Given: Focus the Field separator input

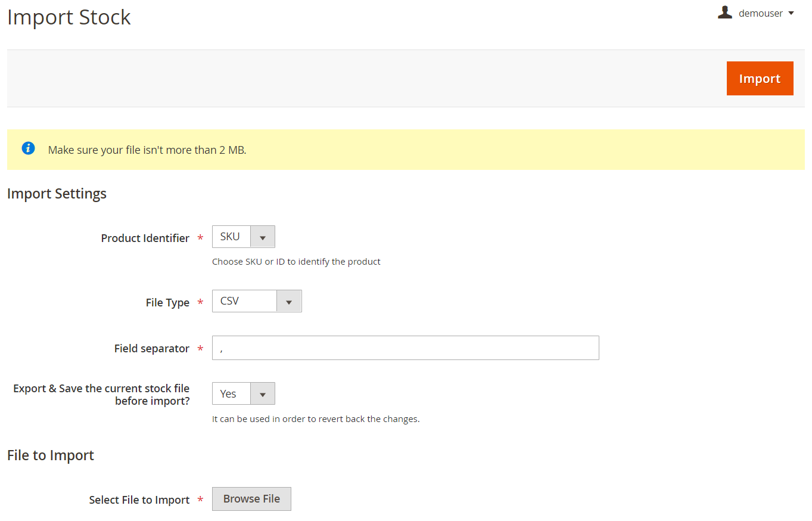Looking at the screenshot, I should click(x=405, y=348).
